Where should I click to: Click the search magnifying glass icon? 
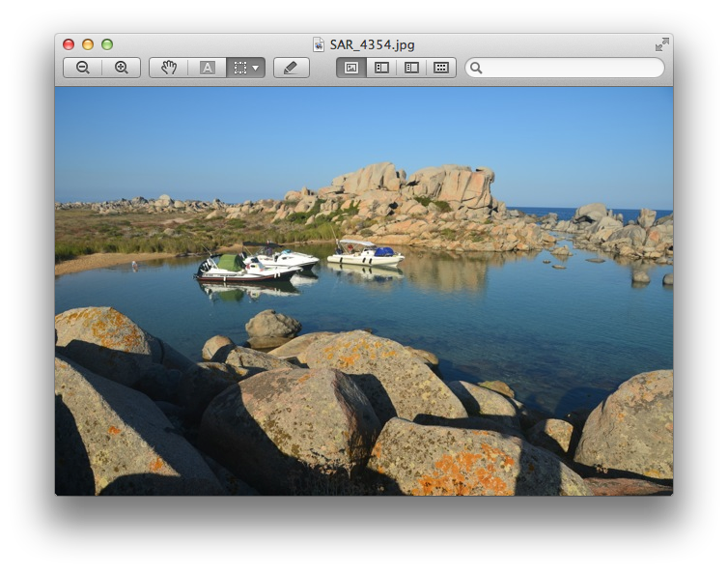click(x=477, y=68)
